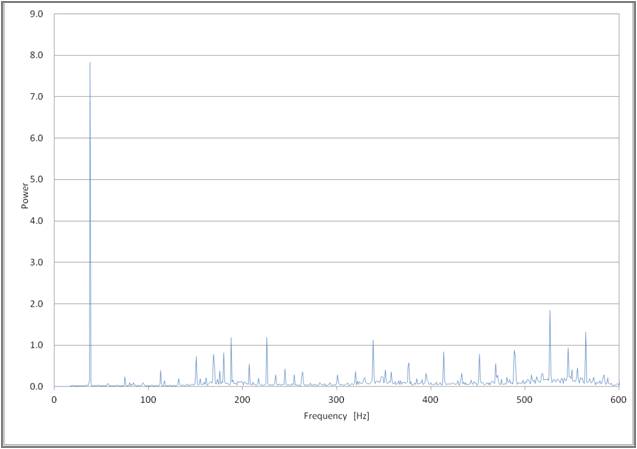Select the 2.0 label on the vertical axis
The image size is (637, 449).
[x=36, y=304]
